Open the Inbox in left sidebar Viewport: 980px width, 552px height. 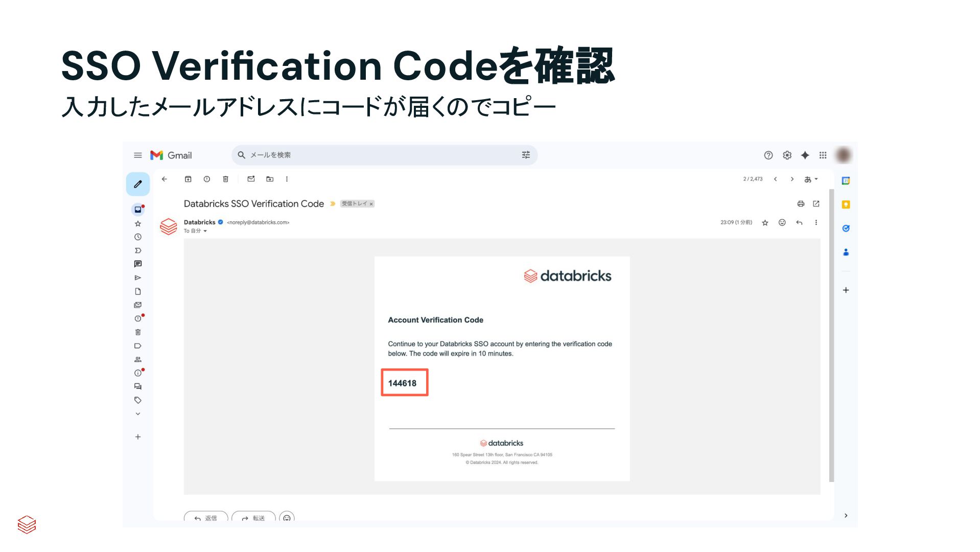138,210
